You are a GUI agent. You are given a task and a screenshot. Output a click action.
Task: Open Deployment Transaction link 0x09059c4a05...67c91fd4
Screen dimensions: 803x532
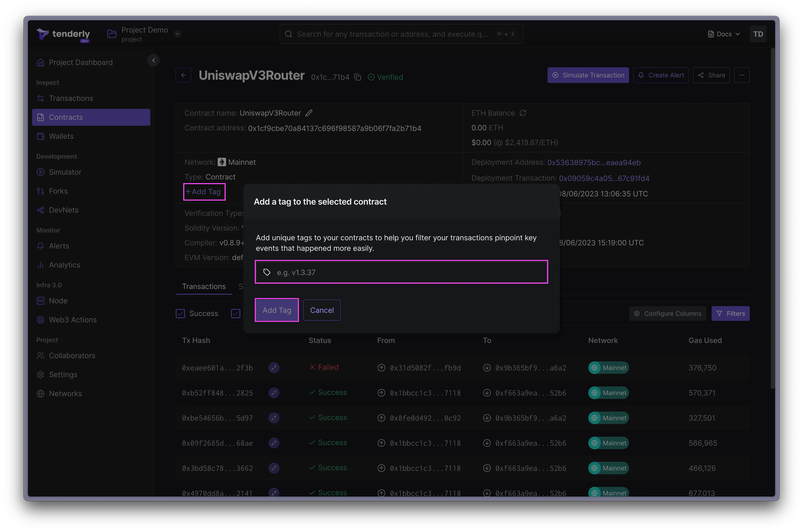coord(604,178)
